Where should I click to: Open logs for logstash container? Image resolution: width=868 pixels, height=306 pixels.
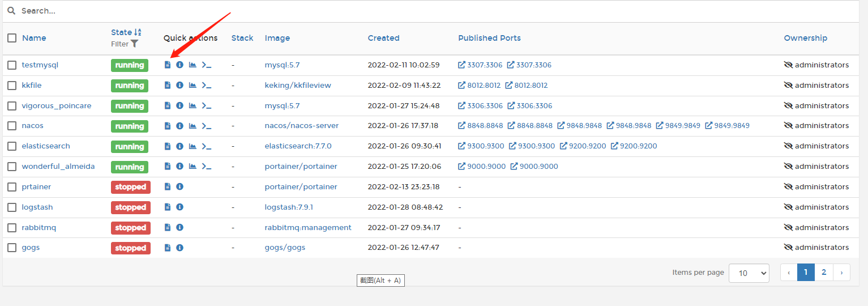tap(168, 207)
